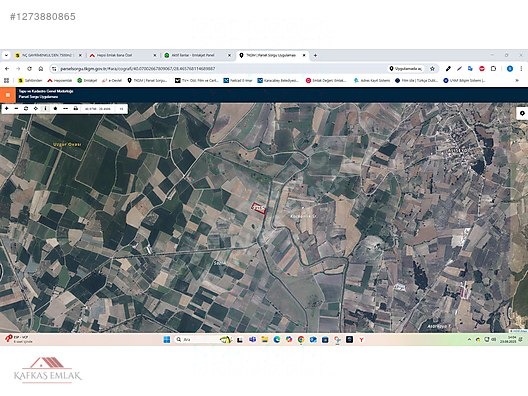Show hidden system tray icons chevron
The width and height of the screenshot is (528, 396).
pos(469,340)
